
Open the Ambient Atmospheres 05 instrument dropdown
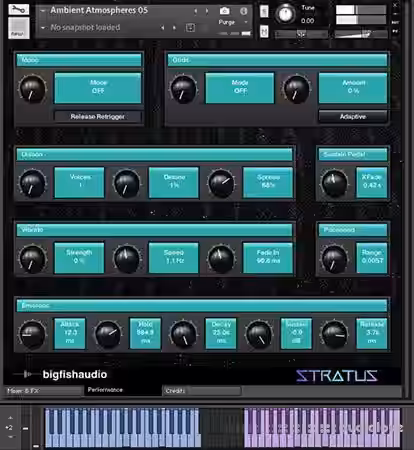[43, 11]
